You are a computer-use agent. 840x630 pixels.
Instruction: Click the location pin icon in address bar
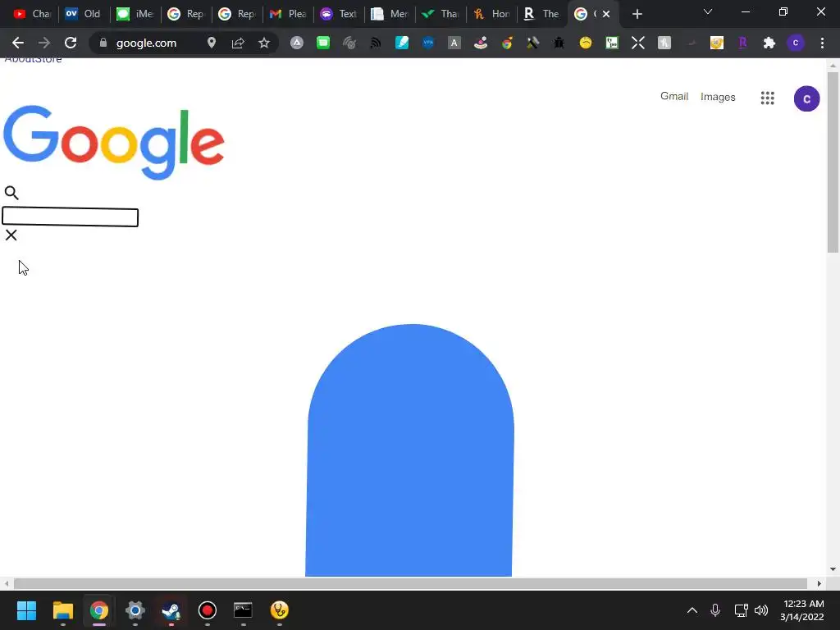[212, 43]
